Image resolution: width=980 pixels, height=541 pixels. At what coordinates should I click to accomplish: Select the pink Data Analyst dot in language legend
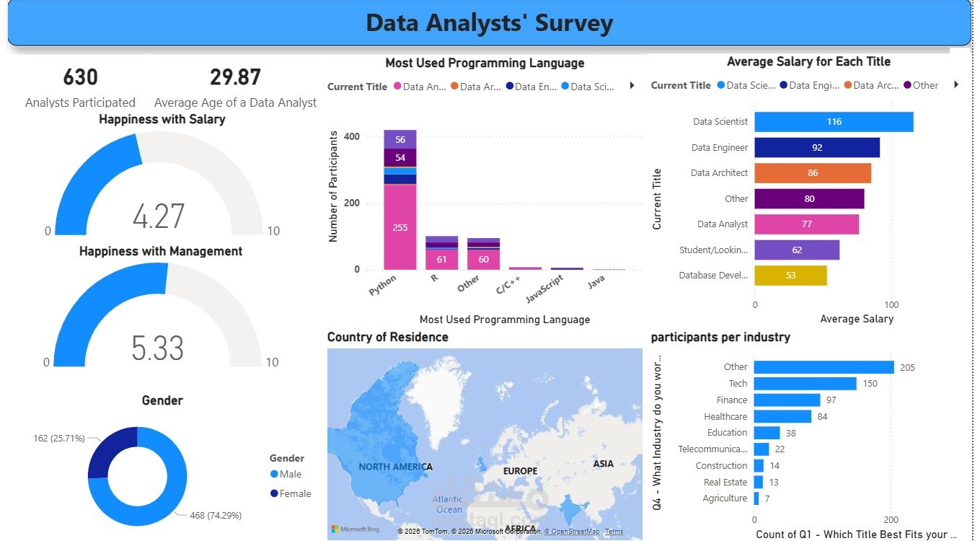[x=398, y=87]
